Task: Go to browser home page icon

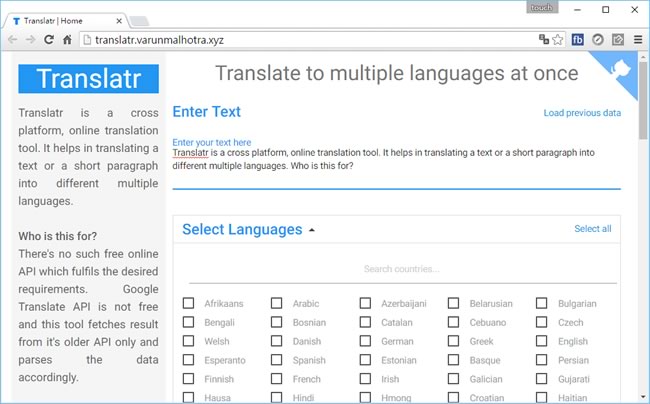Action: click(67, 40)
